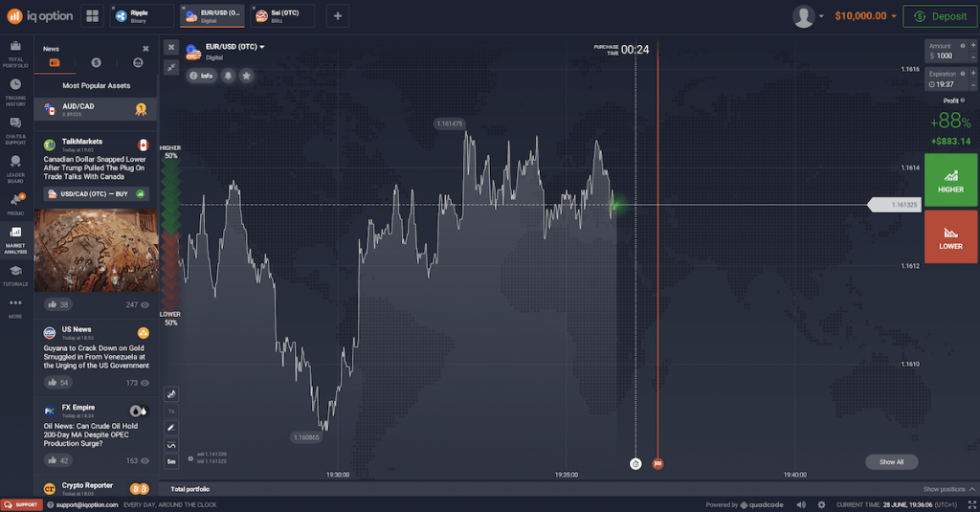Open AUD/CAD most popular asset row

click(96, 110)
